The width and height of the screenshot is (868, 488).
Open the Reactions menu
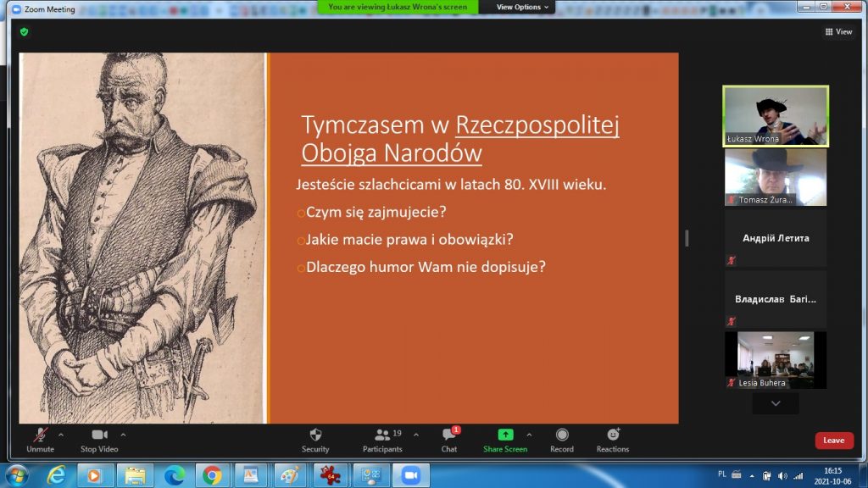pyautogui.click(x=613, y=435)
